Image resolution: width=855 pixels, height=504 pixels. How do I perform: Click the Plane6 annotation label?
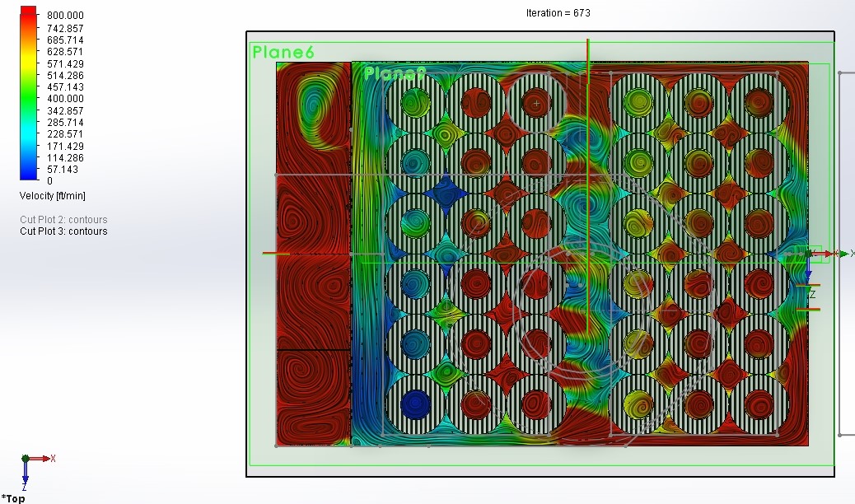(283, 52)
